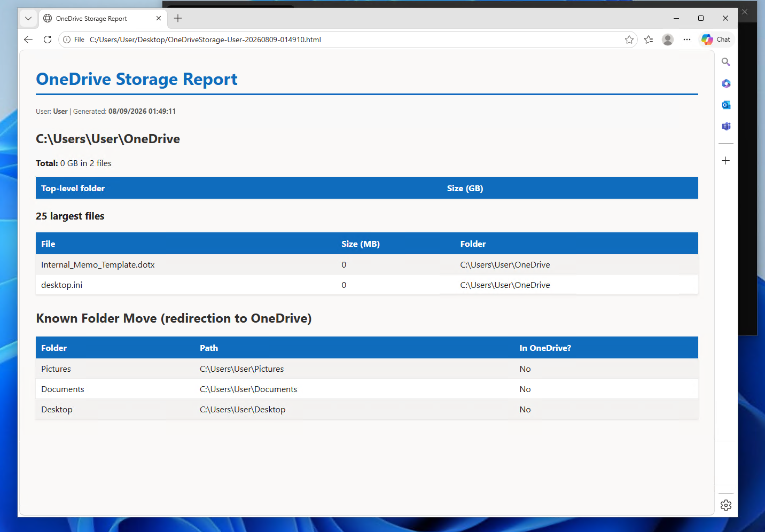Open the tab actions menu chevron

point(28,18)
